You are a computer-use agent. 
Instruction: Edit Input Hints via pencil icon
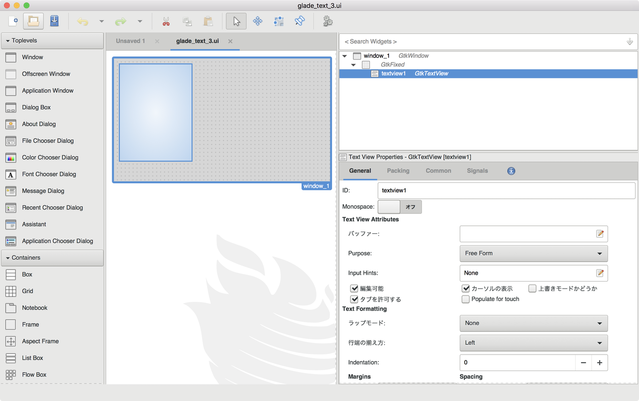600,273
